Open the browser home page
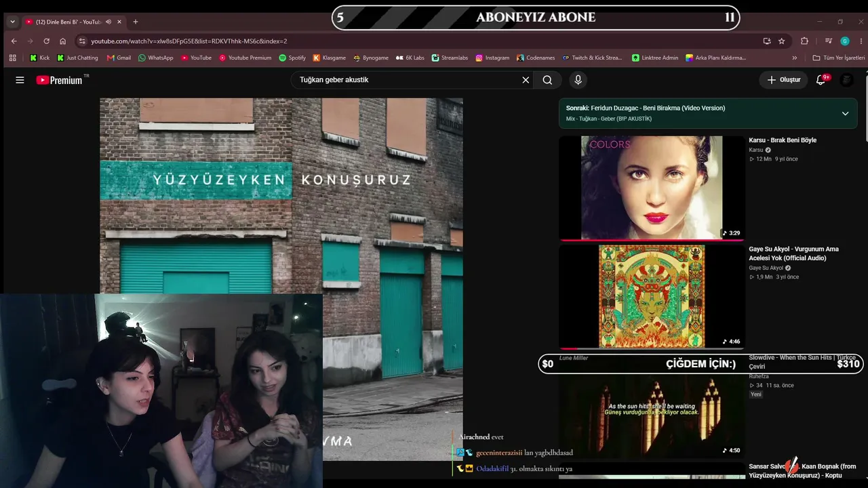 [x=62, y=41]
